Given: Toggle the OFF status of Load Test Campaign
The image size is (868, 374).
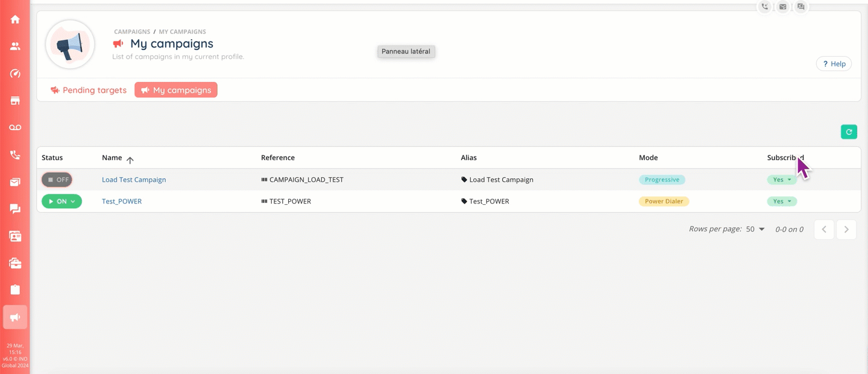Looking at the screenshot, I should (x=57, y=179).
